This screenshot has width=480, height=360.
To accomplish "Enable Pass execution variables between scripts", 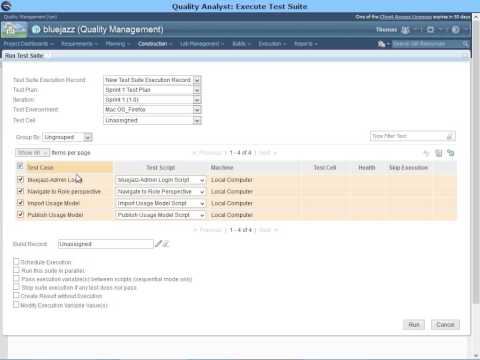I will pos(16,278).
